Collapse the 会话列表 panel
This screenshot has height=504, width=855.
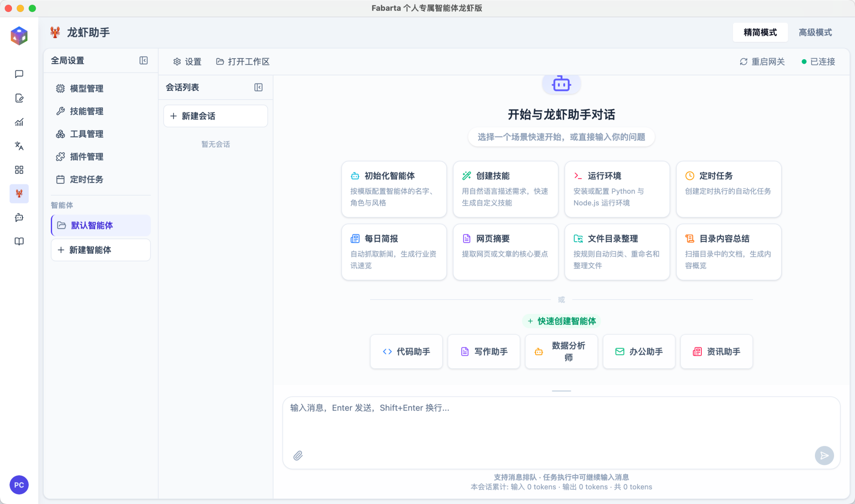tap(258, 87)
